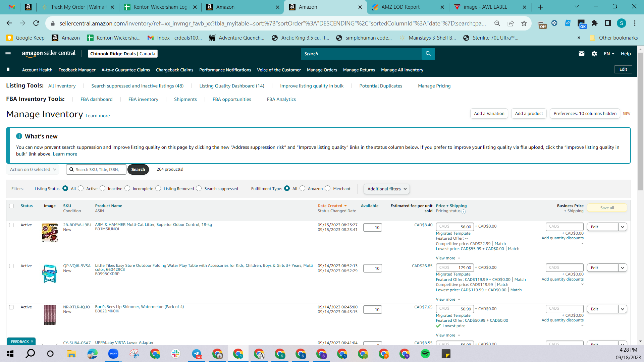Open Manage Orders in the favorites bar
Viewport: 644px width, 362px height.
coord(322,70)
